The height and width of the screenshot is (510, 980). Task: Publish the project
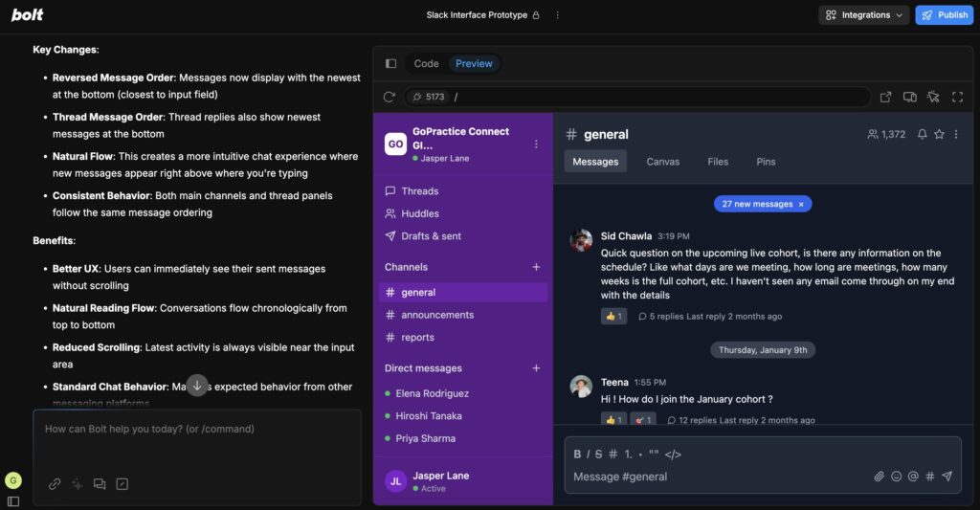click(944, 15)
